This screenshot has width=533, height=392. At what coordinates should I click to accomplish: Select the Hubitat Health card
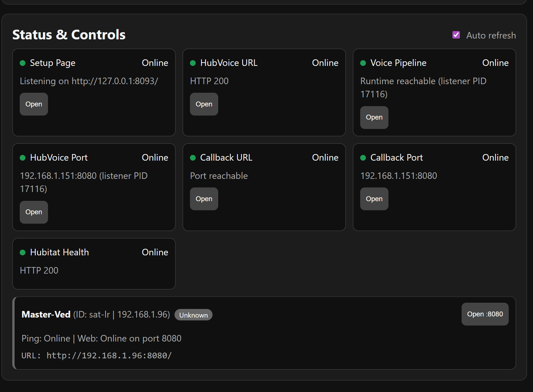point(94,264)
